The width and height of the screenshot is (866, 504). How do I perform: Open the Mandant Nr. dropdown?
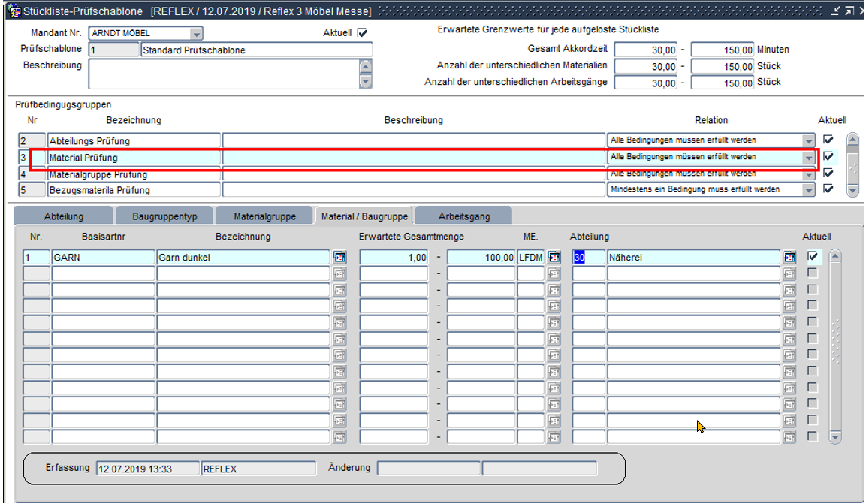click(196, 34)
